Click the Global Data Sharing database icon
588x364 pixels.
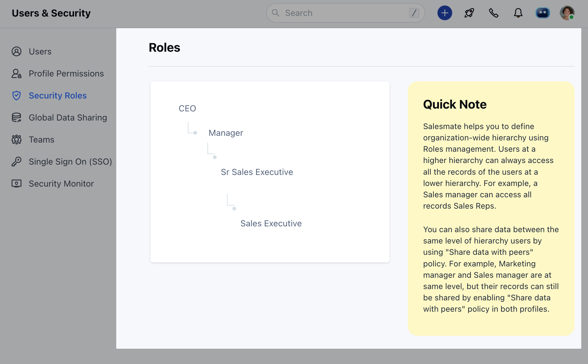pyautogui.click(x=17, y=117)
